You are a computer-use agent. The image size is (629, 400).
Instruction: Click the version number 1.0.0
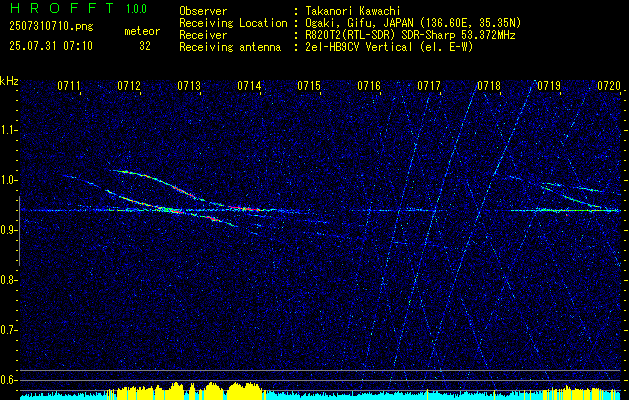[136, 9]
